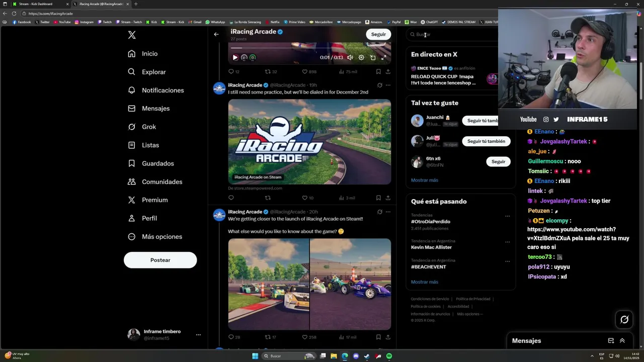The width and height of the screenshot is (644, 362).
Task: Click Mostrar más under Tal vez te guste
Action: (x=424, y=180)
